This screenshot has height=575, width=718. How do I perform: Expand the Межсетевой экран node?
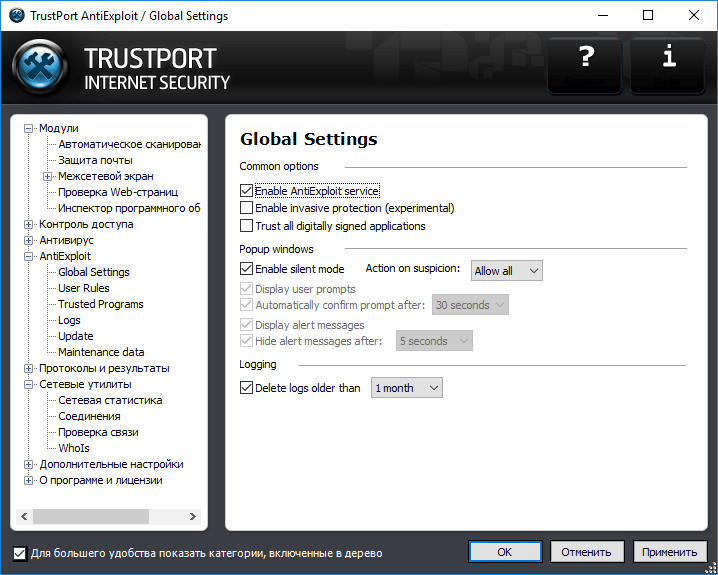48,176
